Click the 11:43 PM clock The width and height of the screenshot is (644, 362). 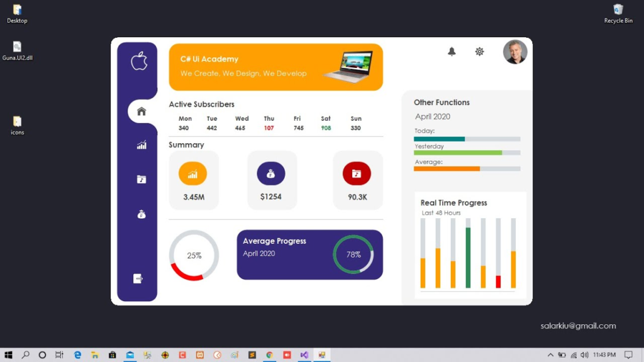coord(604,355)
